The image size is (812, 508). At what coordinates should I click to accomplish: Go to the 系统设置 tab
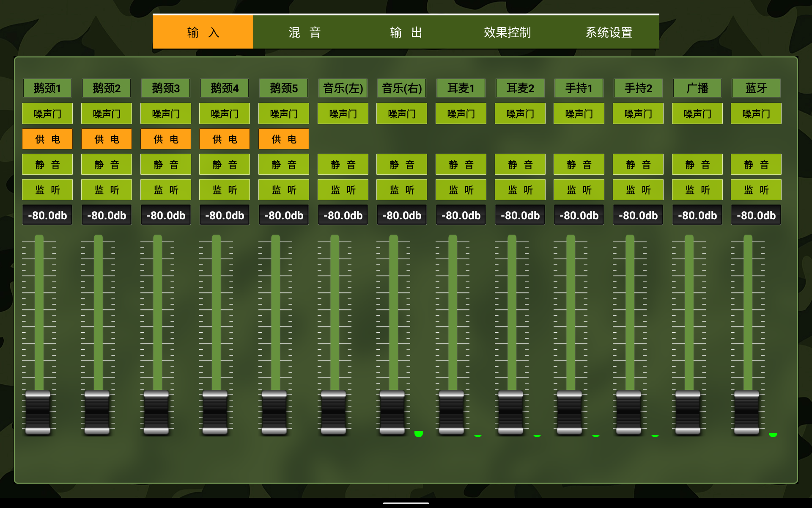pyautogui.click(x=609, y=32)
